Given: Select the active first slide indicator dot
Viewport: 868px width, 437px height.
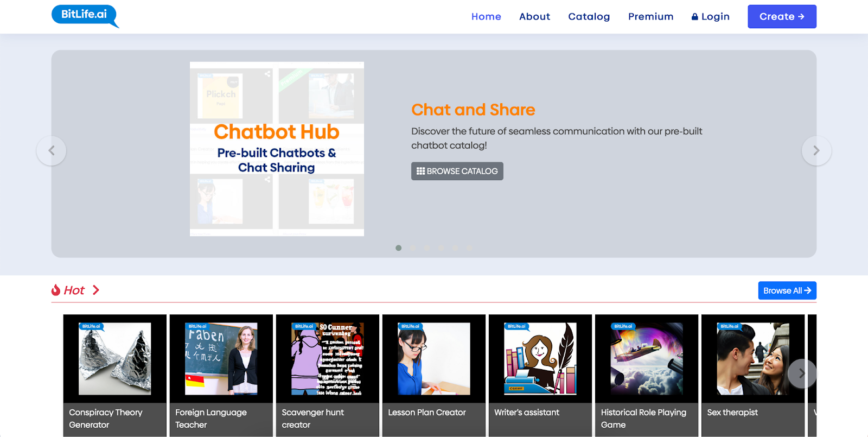Looking at the screenshot, I should tap(399, 248).
